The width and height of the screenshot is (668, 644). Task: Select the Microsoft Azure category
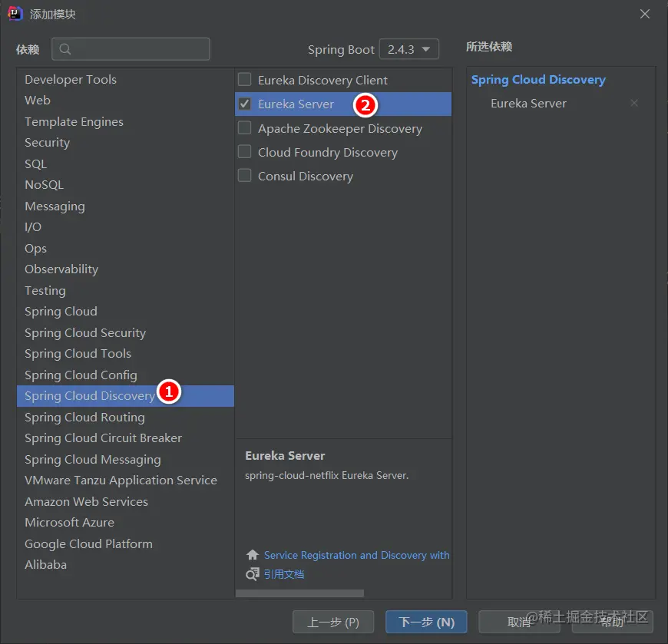125,522
